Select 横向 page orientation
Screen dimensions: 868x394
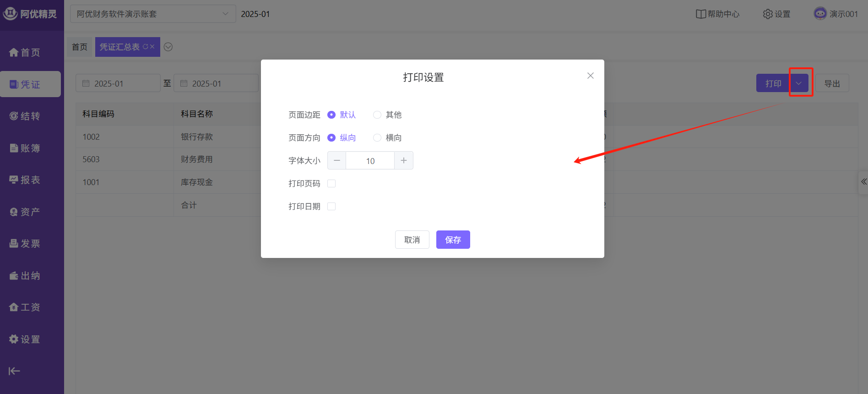click(x=377, y=138)
